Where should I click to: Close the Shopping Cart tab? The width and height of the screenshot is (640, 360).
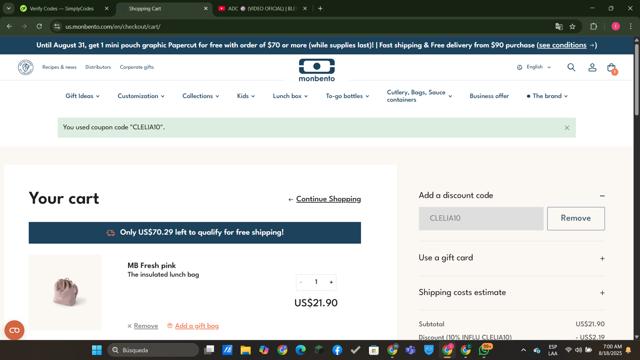[x=206, y=9]
